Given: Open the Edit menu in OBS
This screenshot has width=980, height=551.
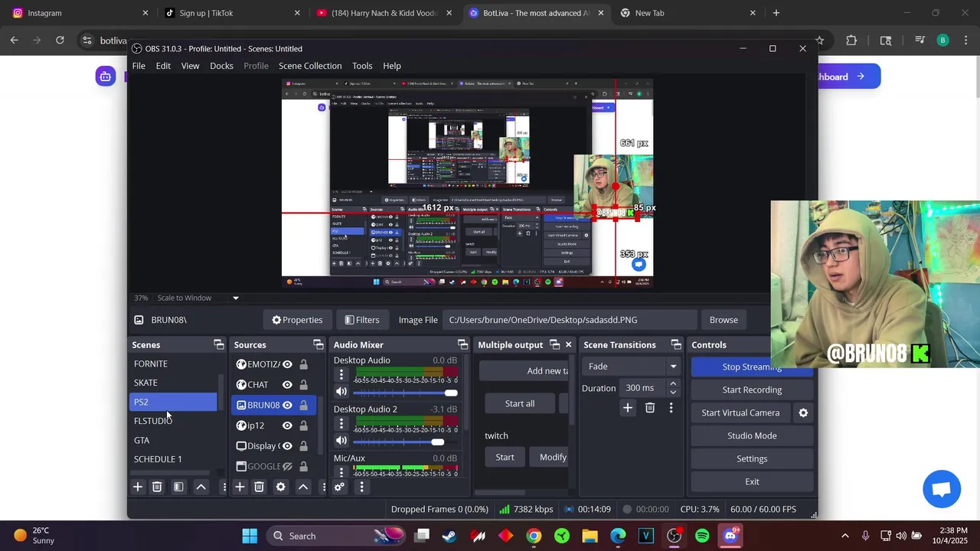Looking at the screenshot, I should (163, 66).
